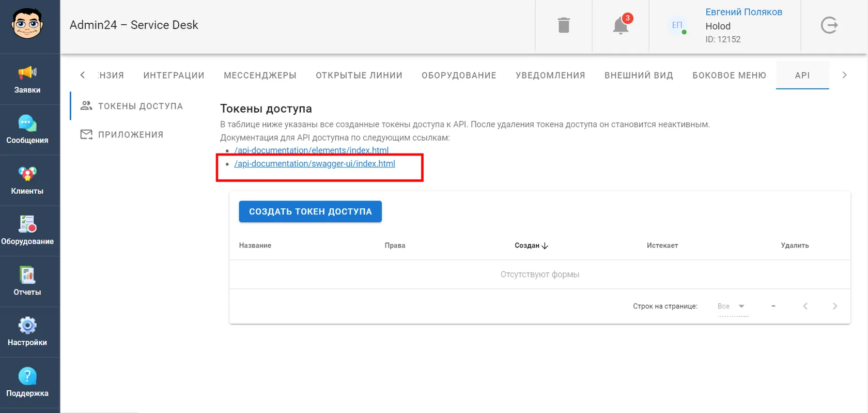This screenshot has width=868, height=413.
Task: Click the Права column header
Action: (x=395, y=246)
